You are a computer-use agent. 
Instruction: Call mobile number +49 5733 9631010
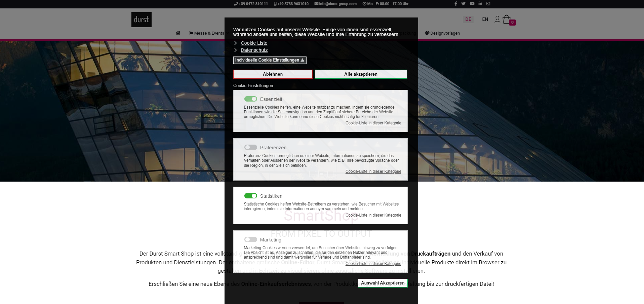tap(291, 4)
